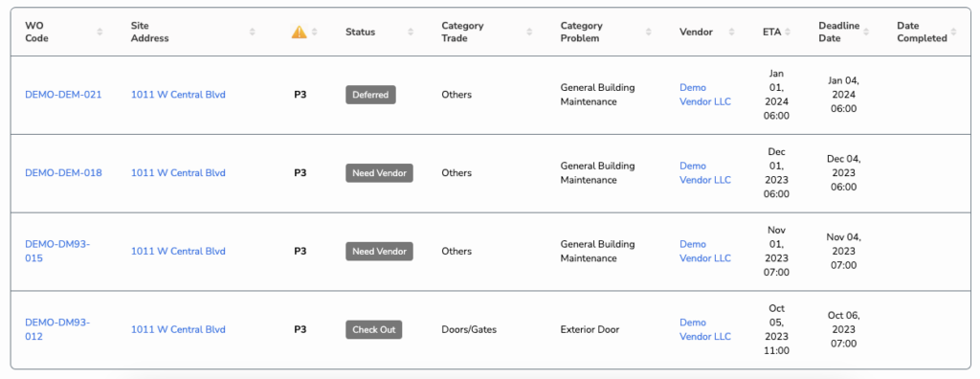Click the ETA sort arrows
The width and height of the screenshot is (980, 379).
pyautogui.click(x=788, y=32)
